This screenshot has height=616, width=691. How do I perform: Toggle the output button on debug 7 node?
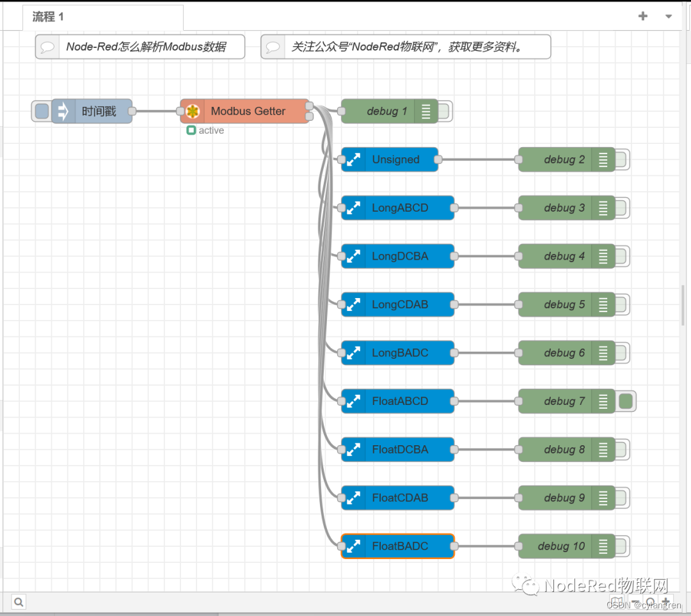coord(626,401)
